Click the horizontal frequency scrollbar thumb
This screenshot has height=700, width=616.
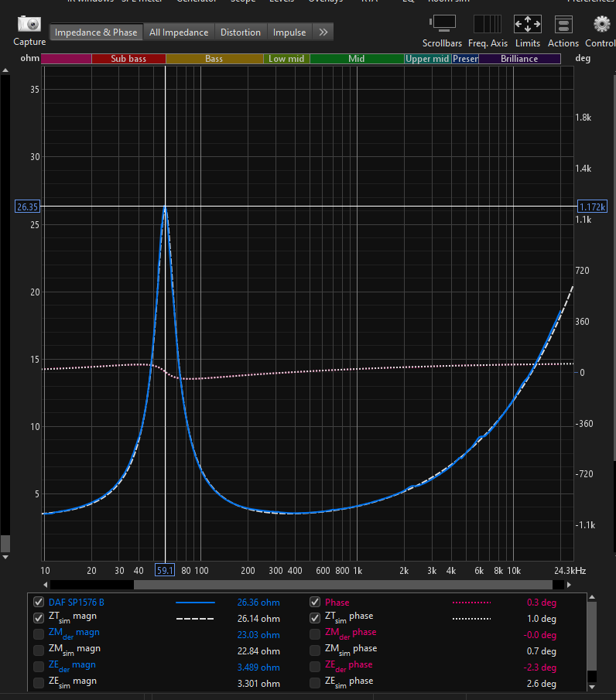(343, 585)
